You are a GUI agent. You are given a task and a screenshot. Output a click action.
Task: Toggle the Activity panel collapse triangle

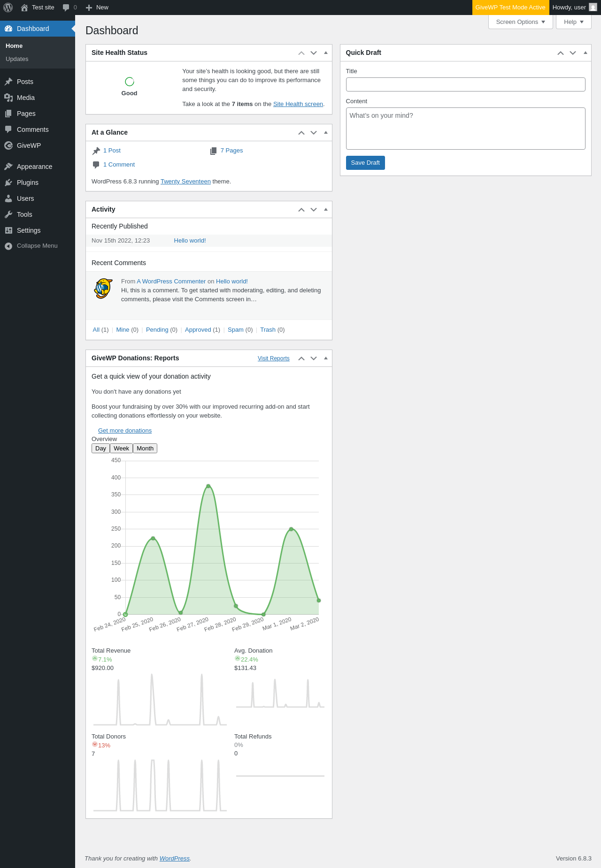tap(326, 209)
